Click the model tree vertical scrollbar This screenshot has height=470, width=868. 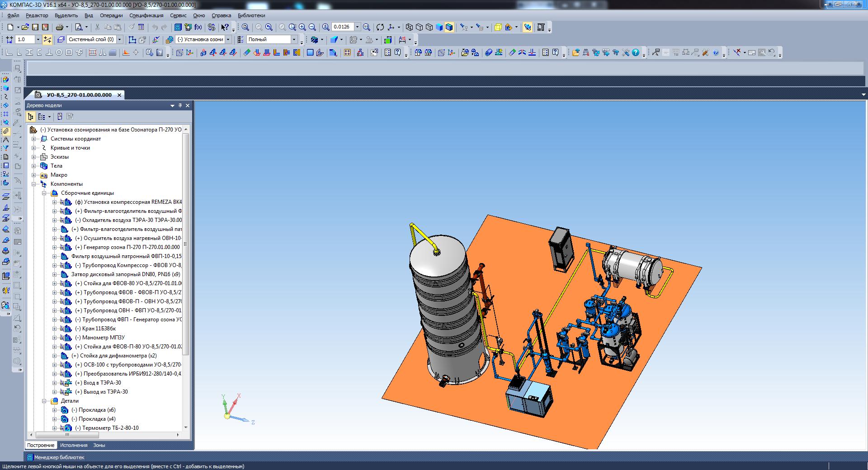[x=185, y=244]
